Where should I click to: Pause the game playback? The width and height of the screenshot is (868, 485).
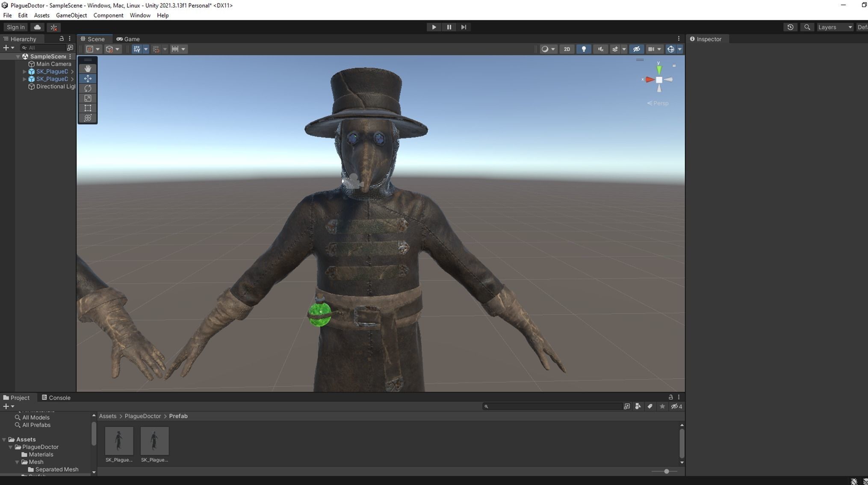coord(449,27)
